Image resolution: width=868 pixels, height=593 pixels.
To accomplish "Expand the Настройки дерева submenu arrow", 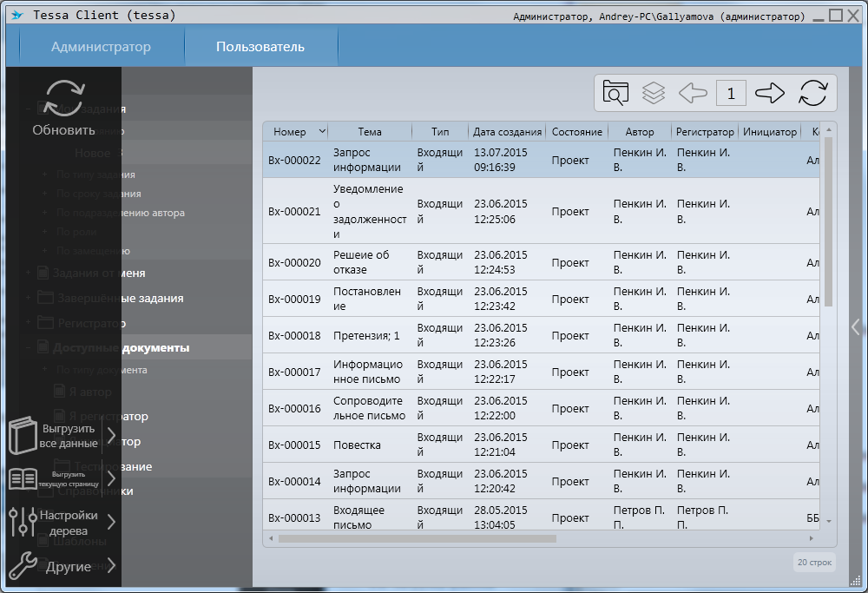I will pos(111,522).
